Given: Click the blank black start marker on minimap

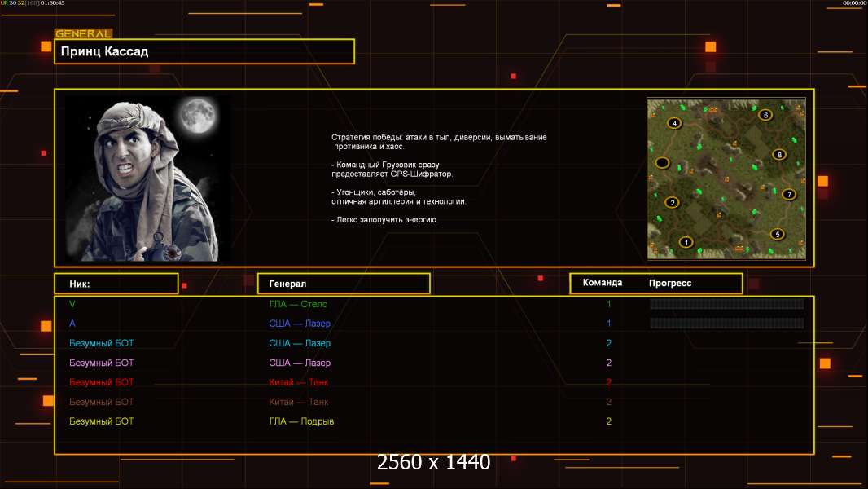Looking at the screenshot, I should [x=662, y=163].
